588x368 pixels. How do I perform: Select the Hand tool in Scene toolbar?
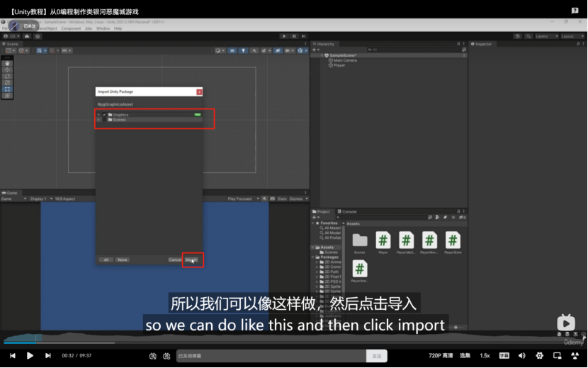click(x=7, y=64)
